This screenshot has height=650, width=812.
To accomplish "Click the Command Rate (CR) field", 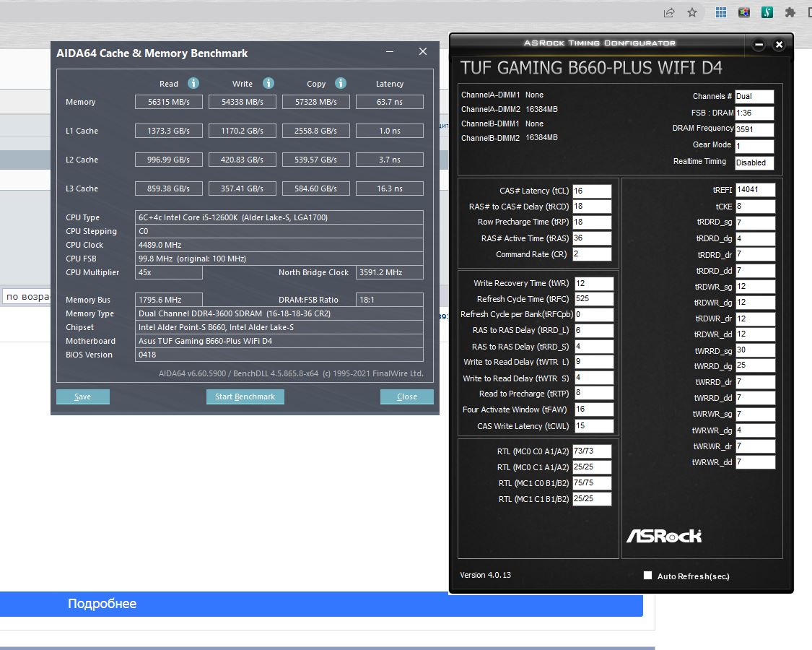I will [592, 254].
